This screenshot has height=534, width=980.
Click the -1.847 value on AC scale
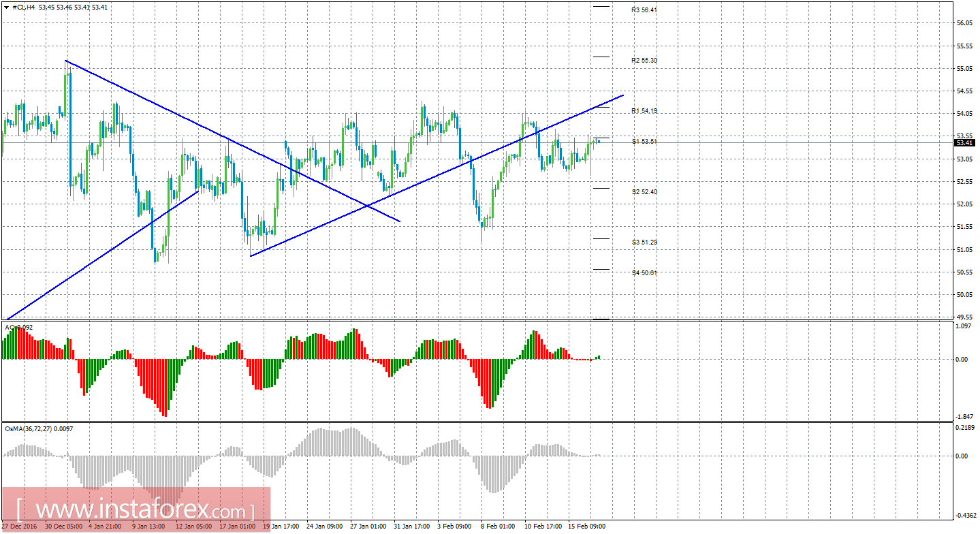(x=964, y=416)
